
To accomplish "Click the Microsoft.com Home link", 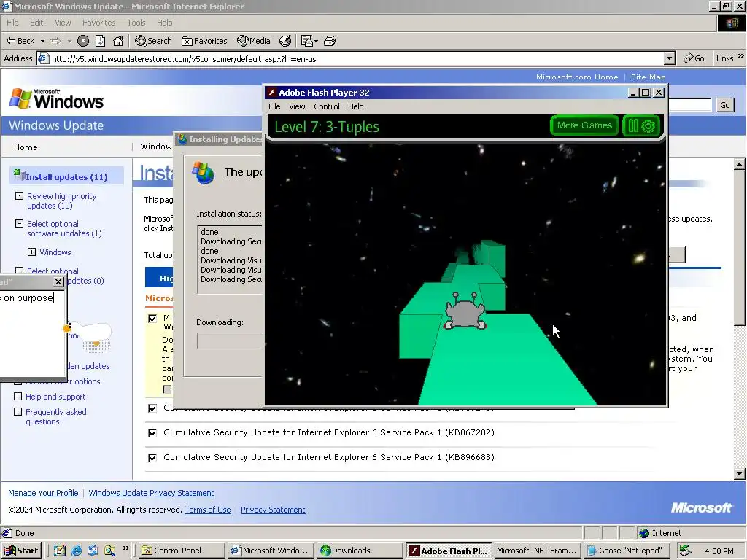I will (577, 77).
